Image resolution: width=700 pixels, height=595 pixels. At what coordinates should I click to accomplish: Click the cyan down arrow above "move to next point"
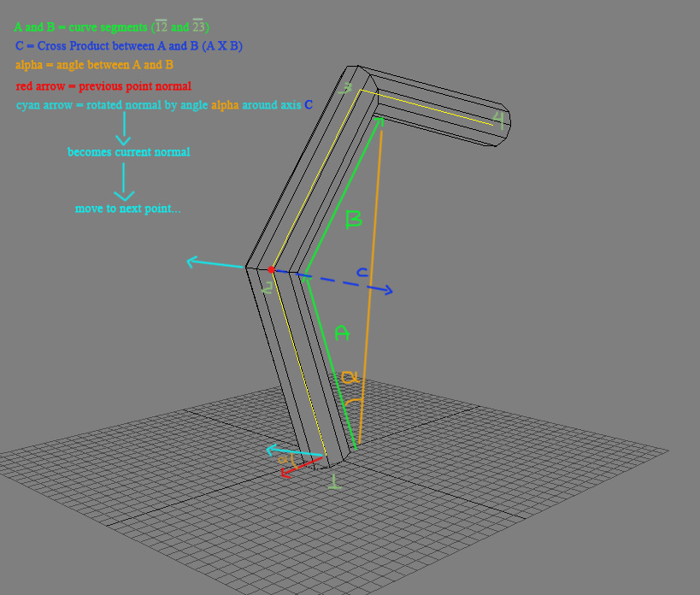(124, 182)
